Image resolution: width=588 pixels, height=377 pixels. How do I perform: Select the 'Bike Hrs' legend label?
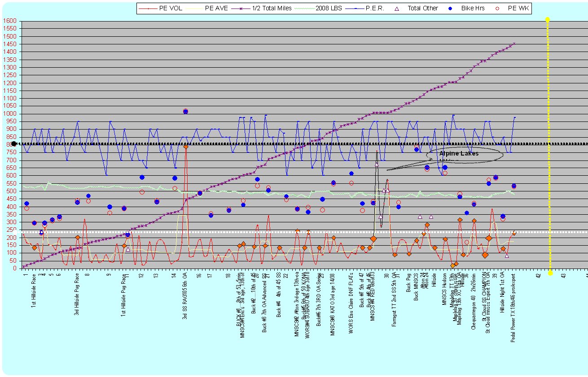tap(472, 8)
